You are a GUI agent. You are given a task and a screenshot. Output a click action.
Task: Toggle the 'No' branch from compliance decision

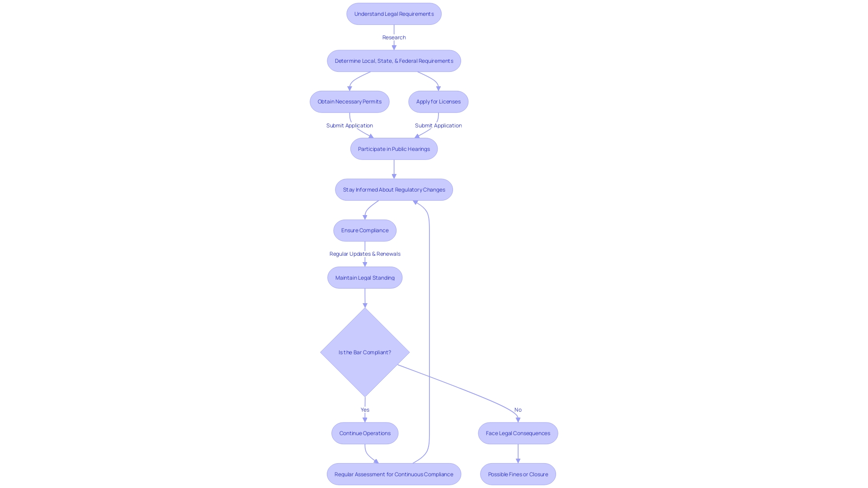click(518, 409)
